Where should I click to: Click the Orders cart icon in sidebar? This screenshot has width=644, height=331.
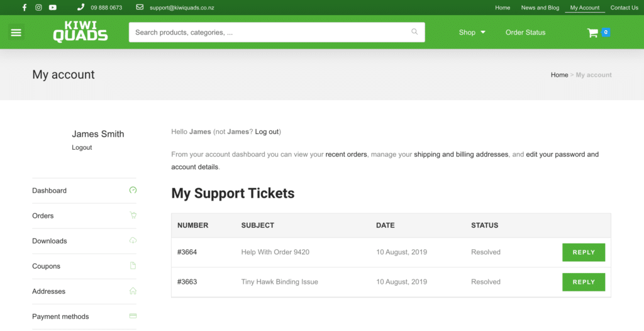click(x=133, y=215)
